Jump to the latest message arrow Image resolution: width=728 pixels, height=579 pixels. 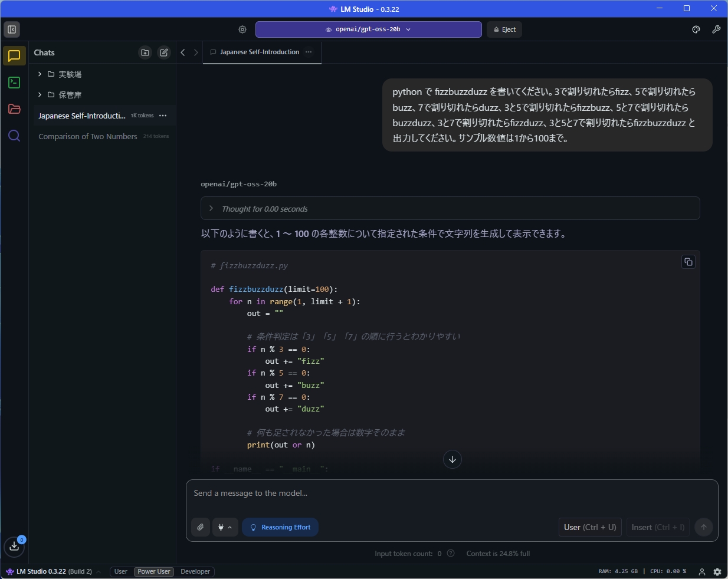pyautogui.click(x=452, y=459)
